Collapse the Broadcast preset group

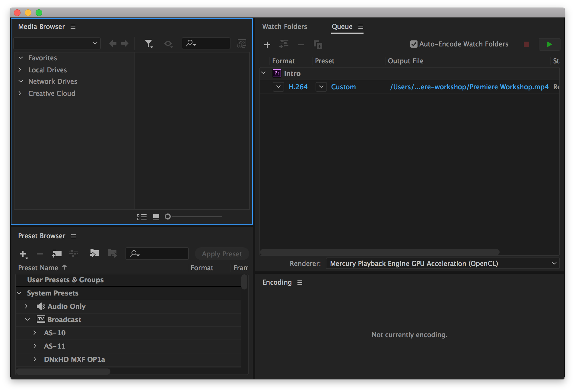[x=27, y=319]
